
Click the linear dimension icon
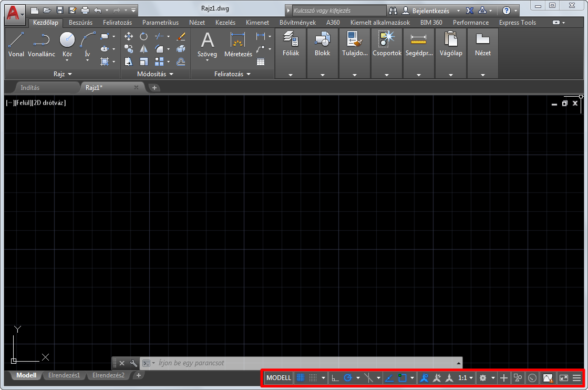[x=261, y=36]
